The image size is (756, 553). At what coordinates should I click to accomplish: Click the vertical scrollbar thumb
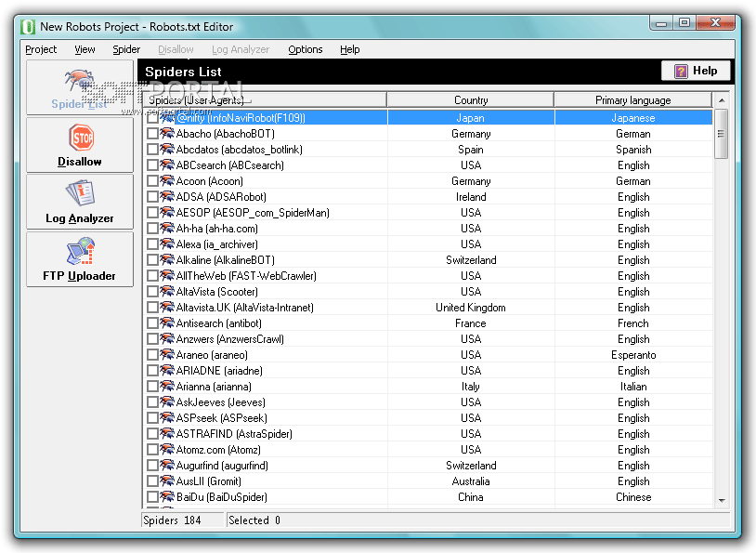click(722, 134)
